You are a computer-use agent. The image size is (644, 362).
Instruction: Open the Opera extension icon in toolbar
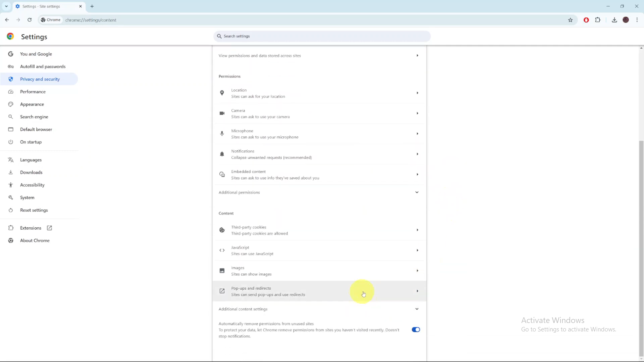tap(586, 20)
